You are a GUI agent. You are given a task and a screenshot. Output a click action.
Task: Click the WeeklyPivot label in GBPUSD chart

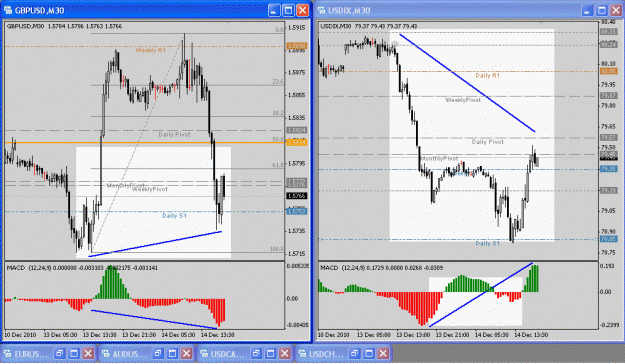[x=150, y=189]
